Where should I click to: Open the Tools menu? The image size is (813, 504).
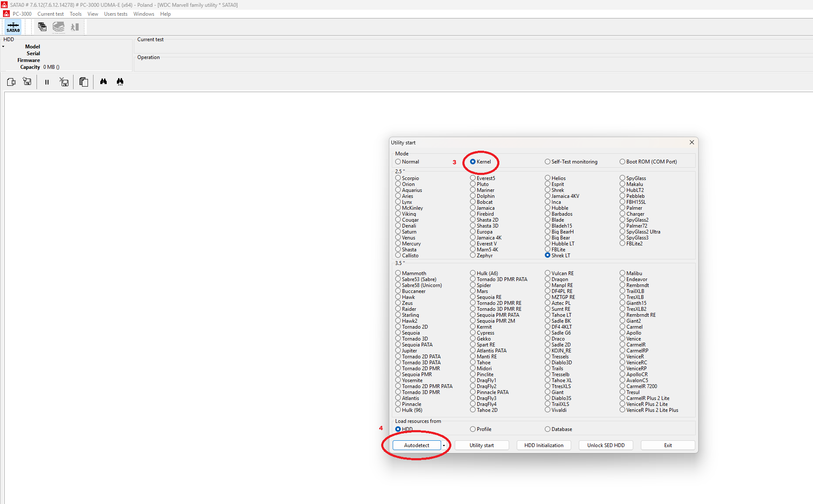pyautogui.click(x=76, y=14)
